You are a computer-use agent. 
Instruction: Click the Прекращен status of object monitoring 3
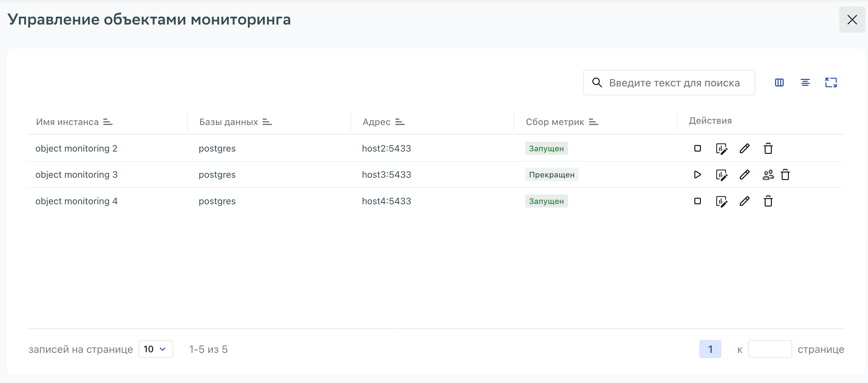click(552, 175)
